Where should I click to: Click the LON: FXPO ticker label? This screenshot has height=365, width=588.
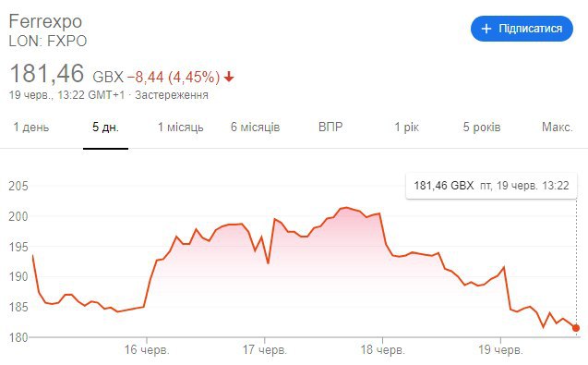point(48,41)
